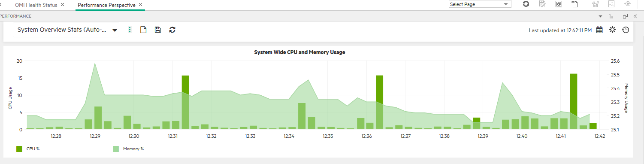Open the calendar date range picker
This screenshot has height=164, width=644.
click(x=599, y=30)
